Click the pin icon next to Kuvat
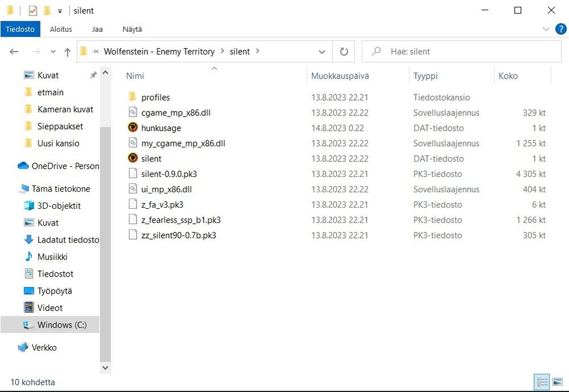 [94, 75]
